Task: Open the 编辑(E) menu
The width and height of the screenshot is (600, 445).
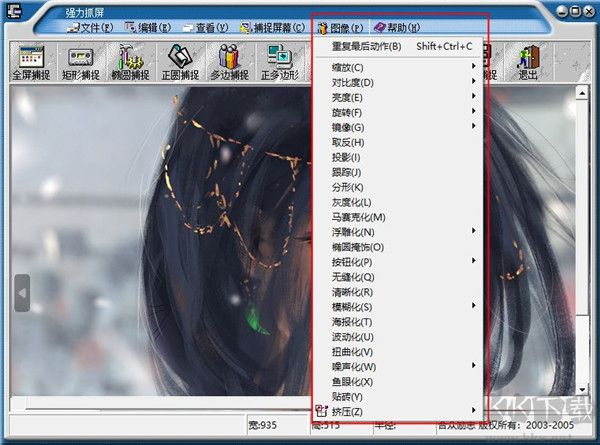Action: (x=148, y=28)
